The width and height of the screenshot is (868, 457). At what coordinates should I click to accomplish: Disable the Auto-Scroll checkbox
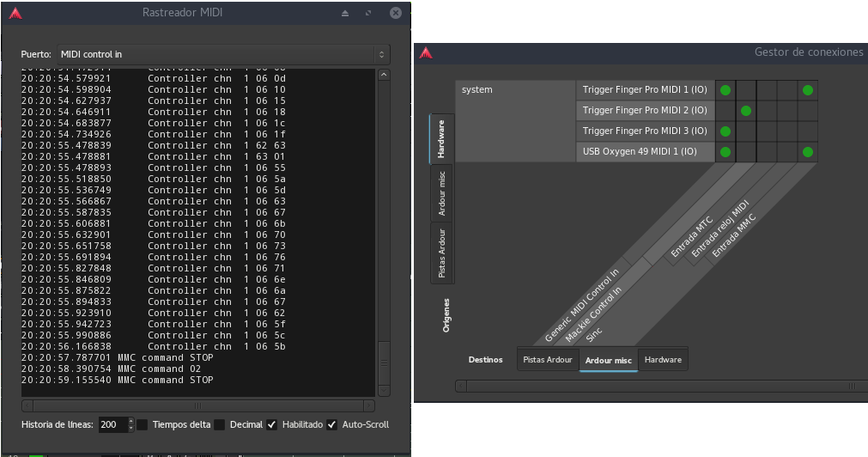[332, 424]
